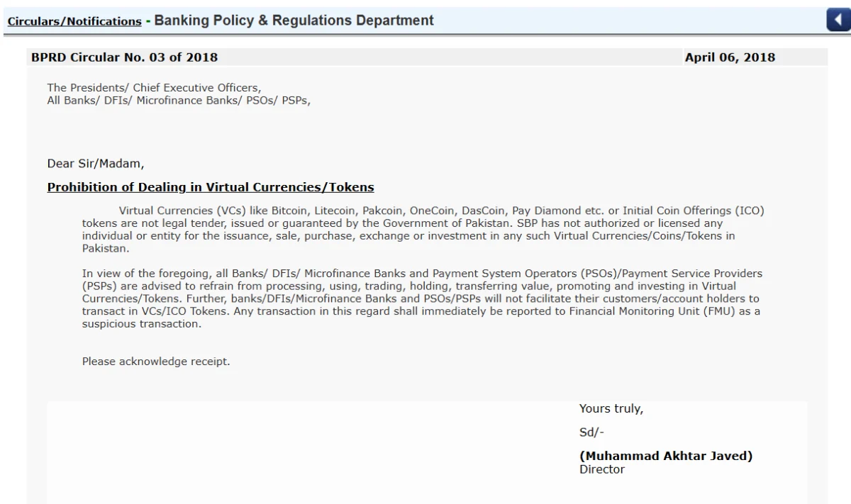
Task: Click the Please acknowledge receipt line
Action: 156,362
